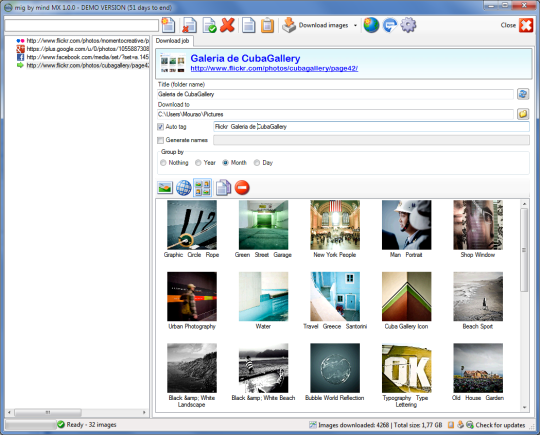Click the Title folder name field
This screenshot has height=435, width=540.
(335, 94)
